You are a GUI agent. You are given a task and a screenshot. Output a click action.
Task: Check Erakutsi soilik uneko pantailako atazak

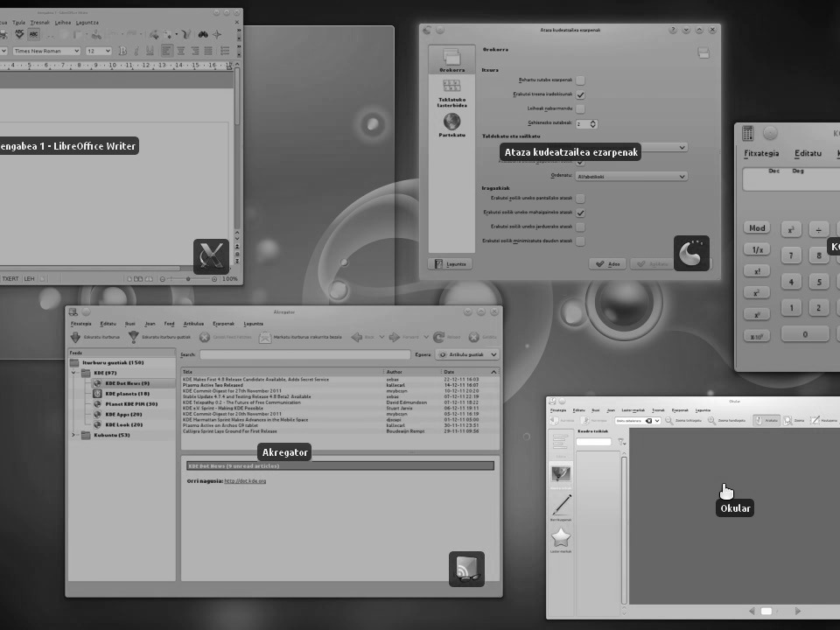(580, 199)
